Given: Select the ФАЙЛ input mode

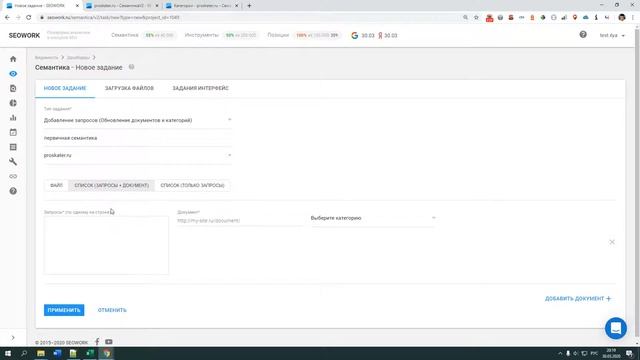Looking at the screenshot, I should (56, 185).
